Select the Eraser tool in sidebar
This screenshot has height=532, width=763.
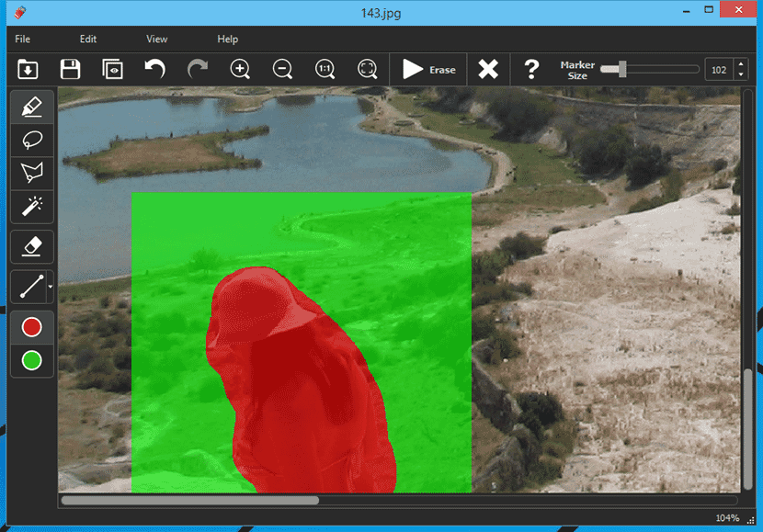pos(32,246)
